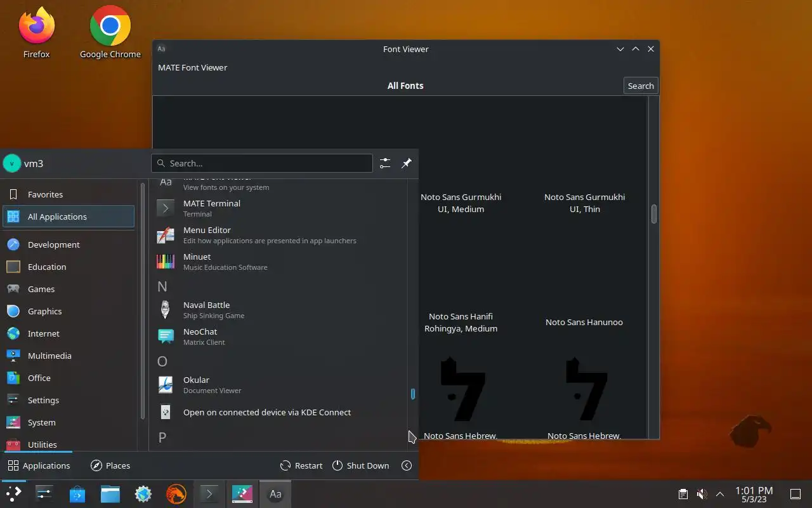
Task: Open launcher configure options icon
Action: [x=385, y=163]
